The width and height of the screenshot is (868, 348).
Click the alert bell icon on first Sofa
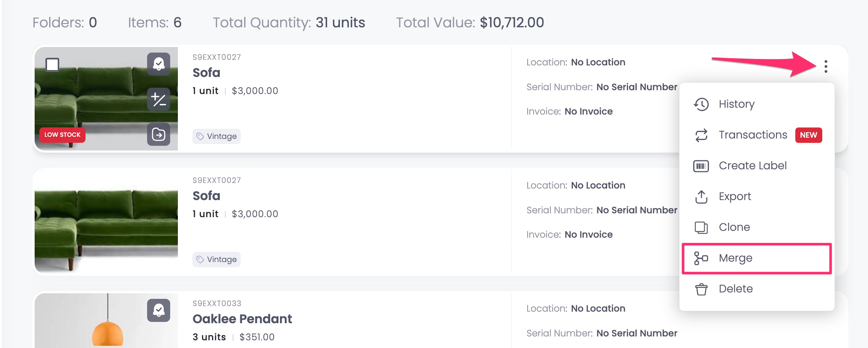pos(159,64)
